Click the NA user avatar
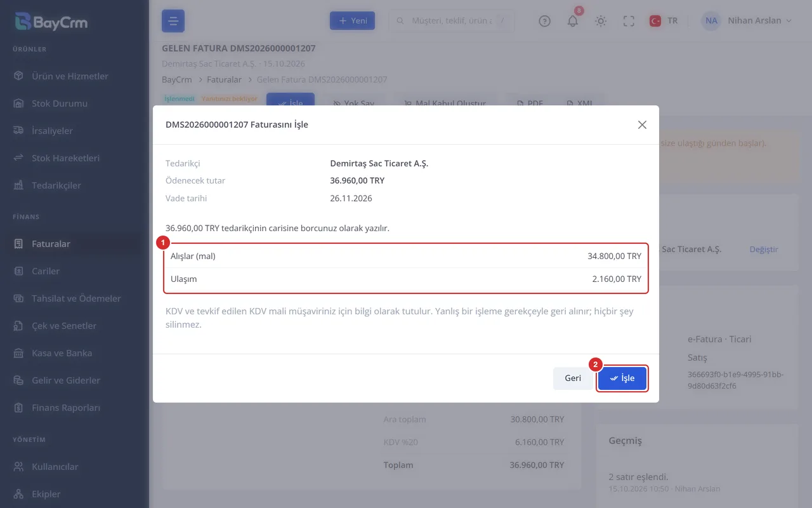 [x=711, y=21]
